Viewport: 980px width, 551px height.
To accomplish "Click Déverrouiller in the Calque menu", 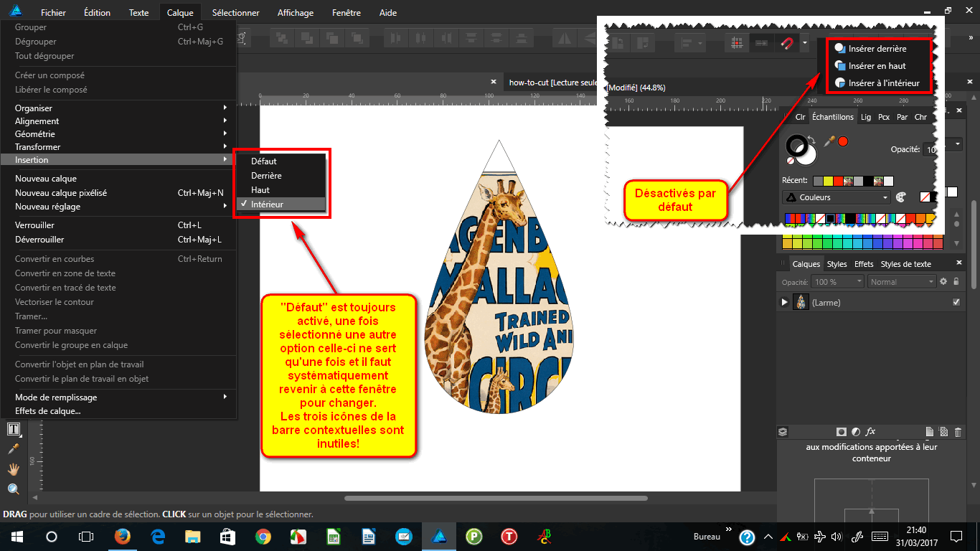I will pos(118,240).
